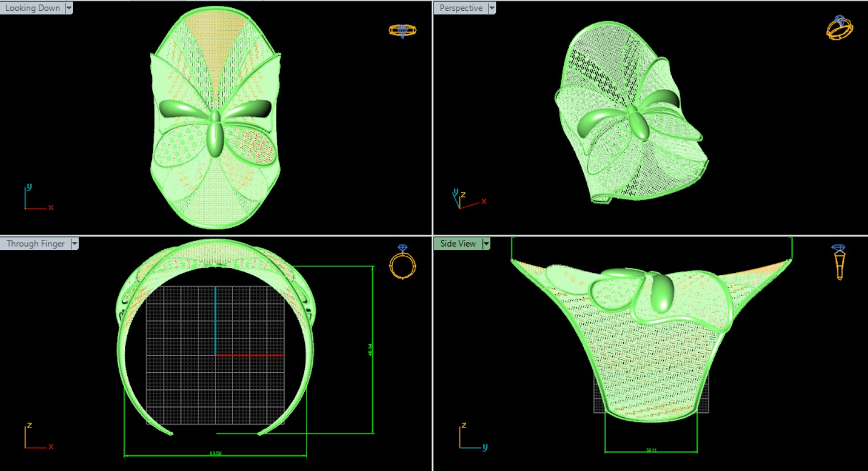Select the 48.54 vertical dimension label
This screenshot has height=471, width=868.
click(370, 350)
